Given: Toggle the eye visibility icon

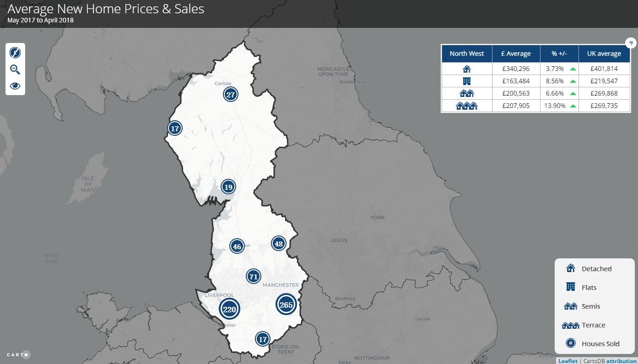Looking at the screenshot, I should (15, 86).
